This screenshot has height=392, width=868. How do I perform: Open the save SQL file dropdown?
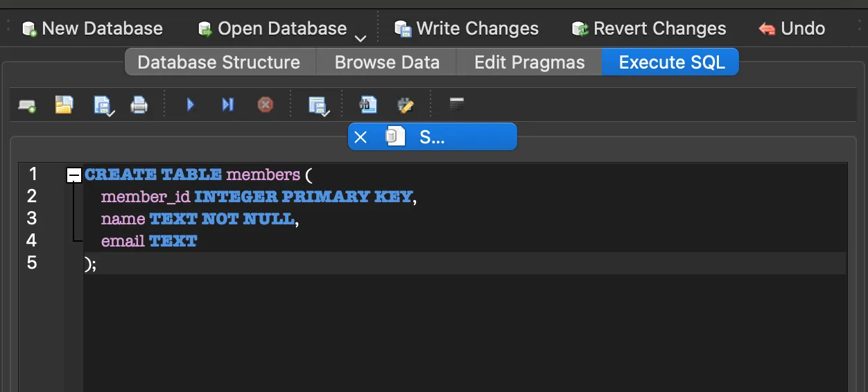[x=103, y=105]
